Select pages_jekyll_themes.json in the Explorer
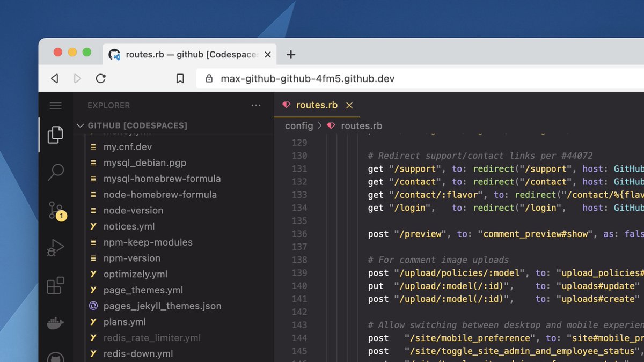Image resolution: width=644 pixels, height=362 pixels. pyautogui.click(x=162, y=306)
